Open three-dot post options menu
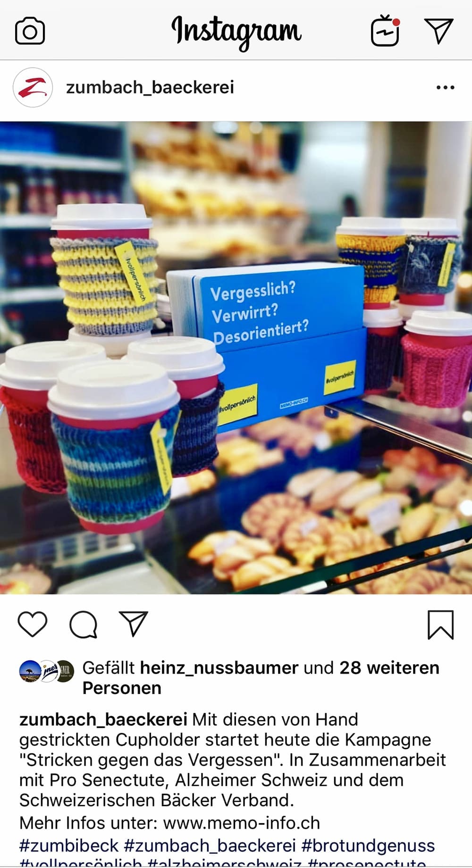 445,87
